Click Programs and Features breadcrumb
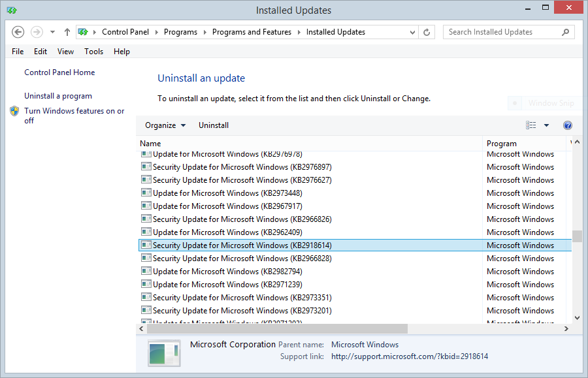588x378 pixels. pyautogui.click(x=252, y=32)
